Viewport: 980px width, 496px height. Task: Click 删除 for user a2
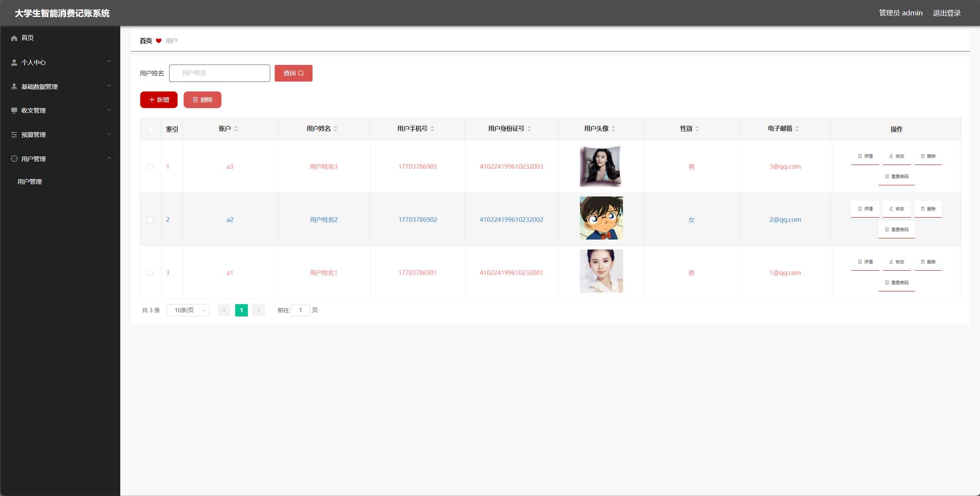pyautogui.click(x=928, y=209)
